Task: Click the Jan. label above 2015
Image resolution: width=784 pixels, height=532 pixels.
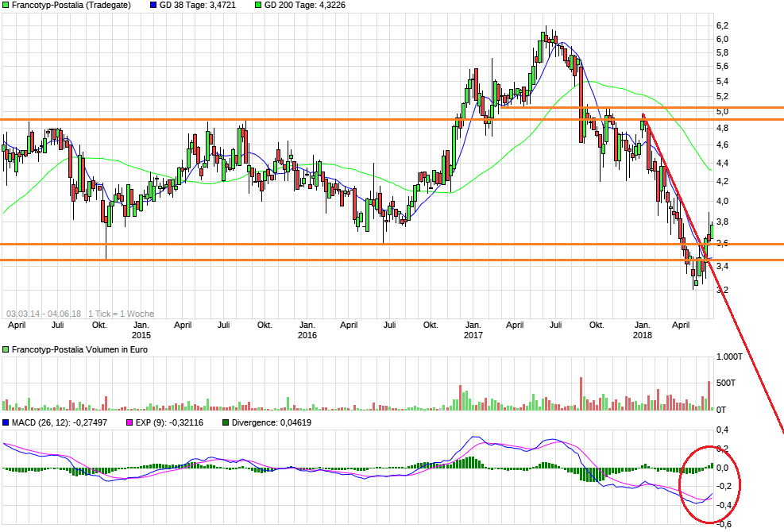Action: point(141,325)
